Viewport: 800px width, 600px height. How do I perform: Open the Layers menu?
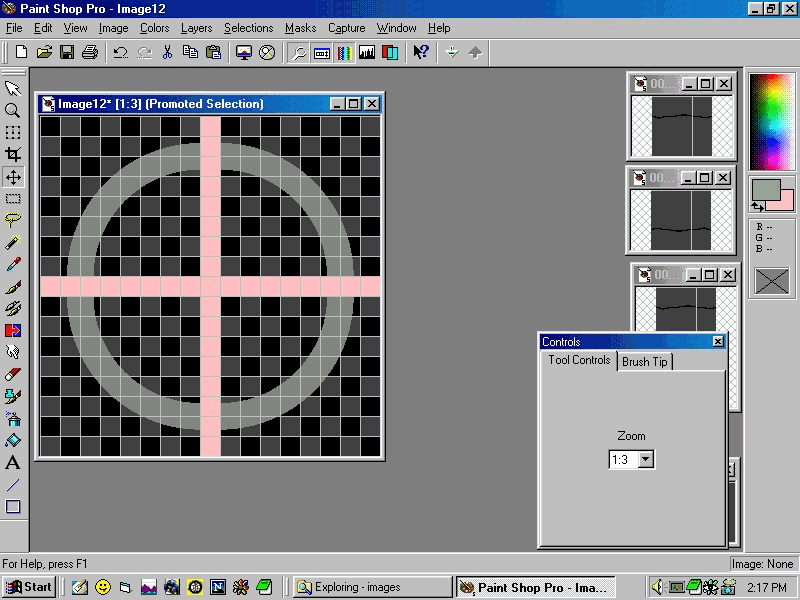click(x=196, y=28)
